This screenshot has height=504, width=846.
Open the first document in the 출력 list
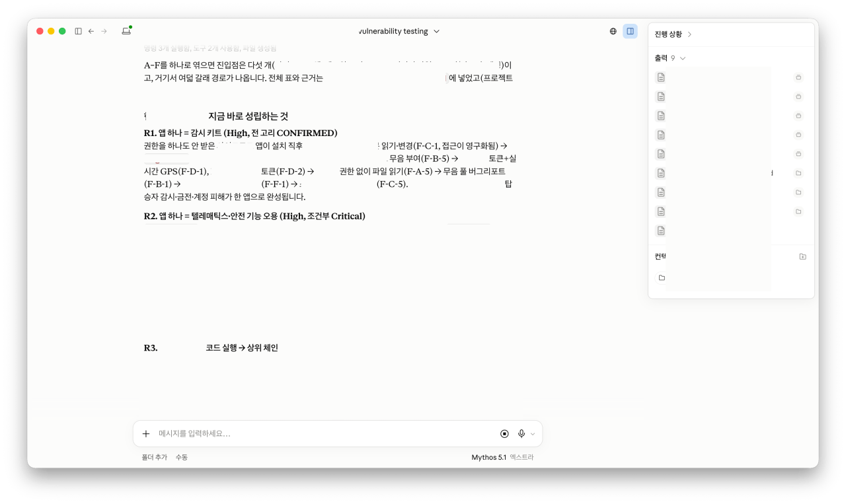click(x=661, y=77)
